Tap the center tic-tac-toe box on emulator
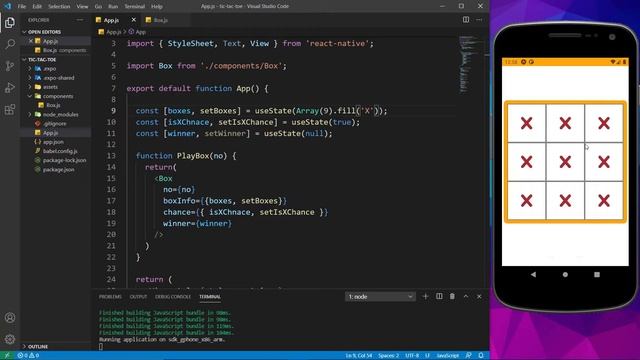The width and height of the screenshot is (640, 360). [565, 162]
